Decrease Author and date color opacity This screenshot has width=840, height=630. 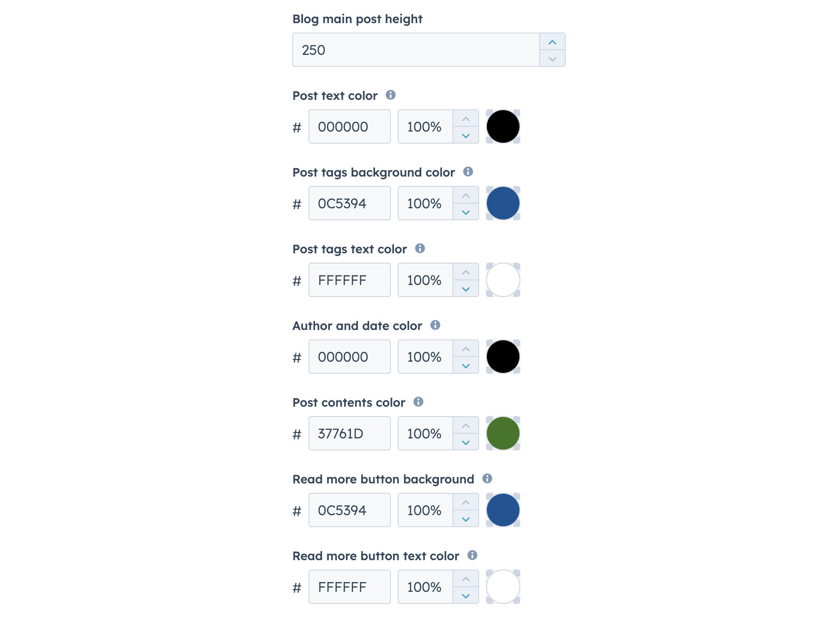click(x=466, y=366)
